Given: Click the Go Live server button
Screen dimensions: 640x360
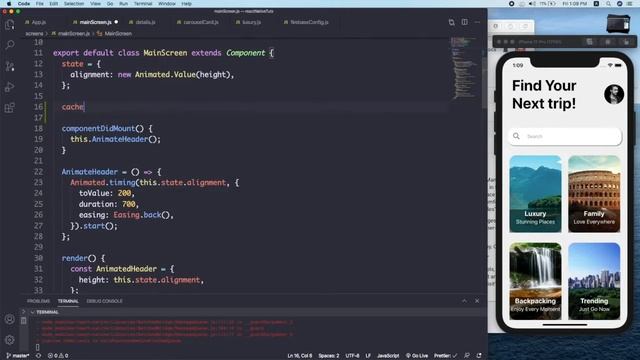Looking at the screenshot, I should (x=417, y=356).
